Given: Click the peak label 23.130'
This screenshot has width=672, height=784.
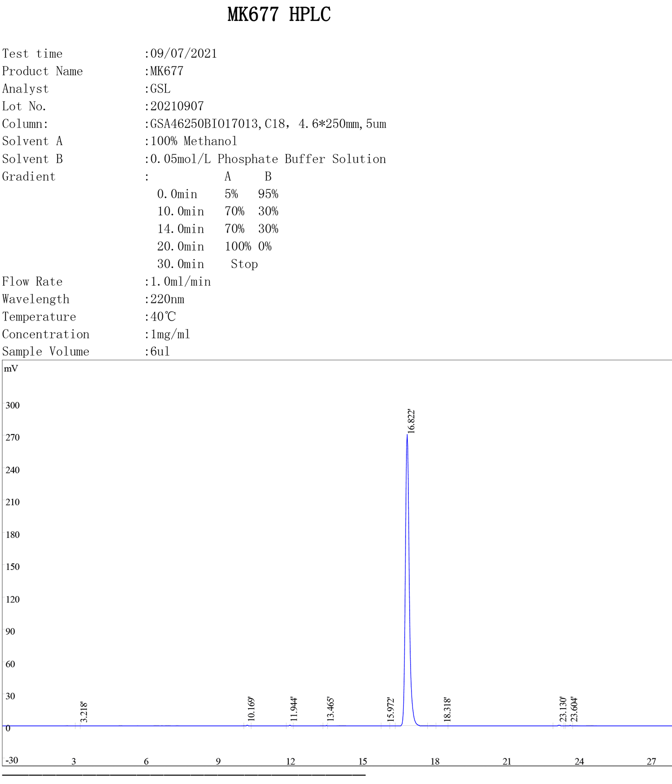Looking at the screenshot, I should 563,709.
